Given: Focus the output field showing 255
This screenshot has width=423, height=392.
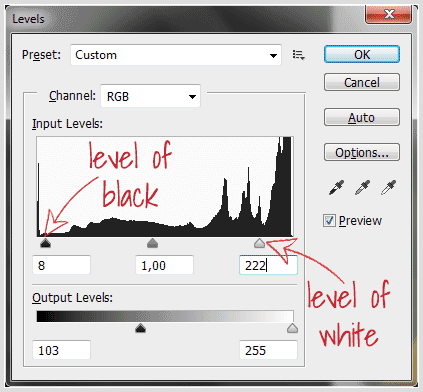Looking at the screenshot, I should [268, 350].
